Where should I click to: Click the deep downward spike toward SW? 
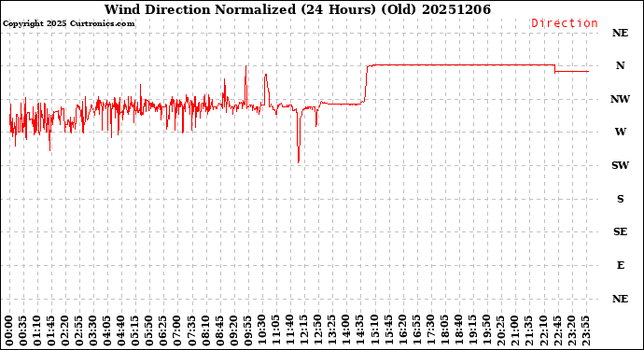click(x=299, y=137)
